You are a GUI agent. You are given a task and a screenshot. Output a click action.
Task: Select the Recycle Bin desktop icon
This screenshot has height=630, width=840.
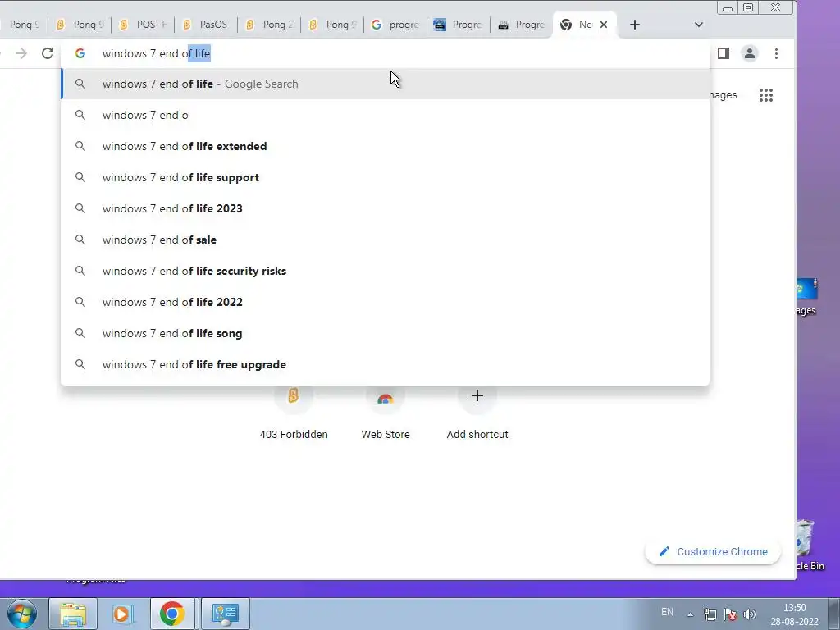[x=810, y=546]
